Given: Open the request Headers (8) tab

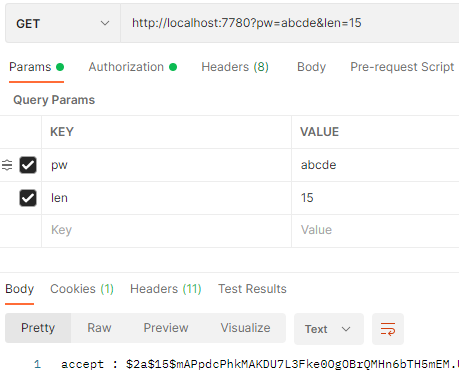Looking at the screenshot, I should coord(235,67).
